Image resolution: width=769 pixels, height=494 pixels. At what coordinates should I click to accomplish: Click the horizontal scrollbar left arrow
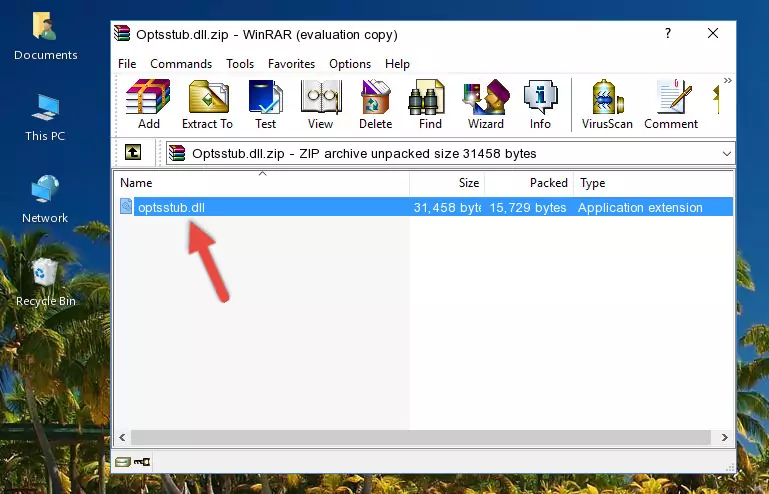click(x=122, y=437)
